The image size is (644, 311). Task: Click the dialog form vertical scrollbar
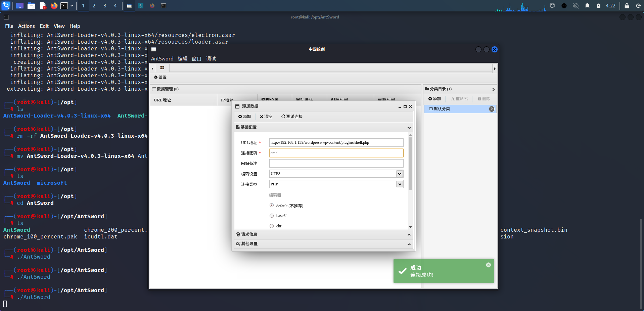(x=410, y=164)
